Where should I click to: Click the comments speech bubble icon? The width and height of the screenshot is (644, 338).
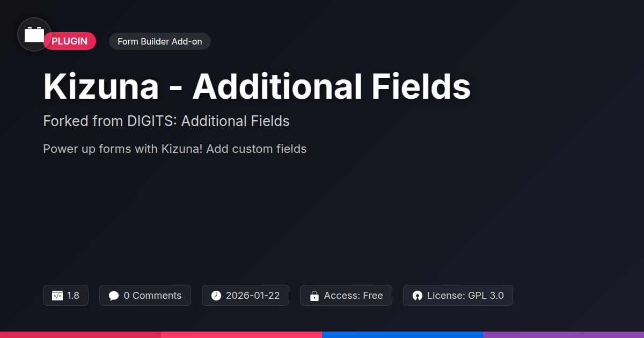tap(114, 296)
